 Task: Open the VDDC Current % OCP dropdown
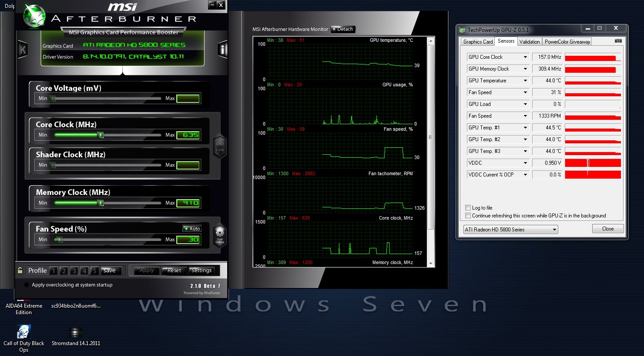tap(498, 175)
